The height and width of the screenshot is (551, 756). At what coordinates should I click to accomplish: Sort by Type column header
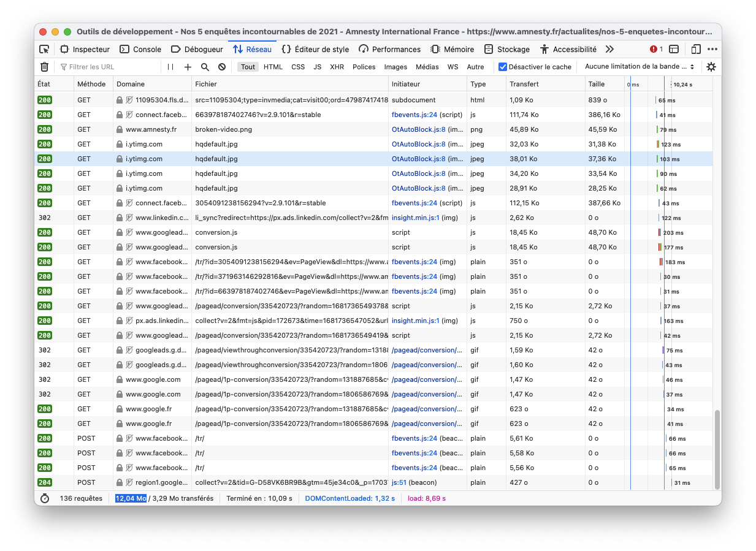[x=487, y=84]
